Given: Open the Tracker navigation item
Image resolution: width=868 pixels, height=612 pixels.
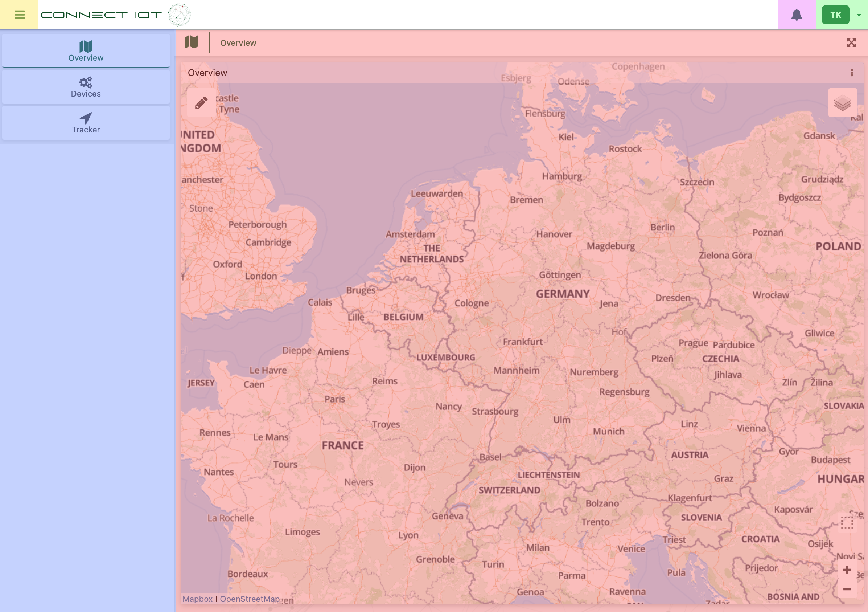Looking at the screenshot, I should 86,123.
